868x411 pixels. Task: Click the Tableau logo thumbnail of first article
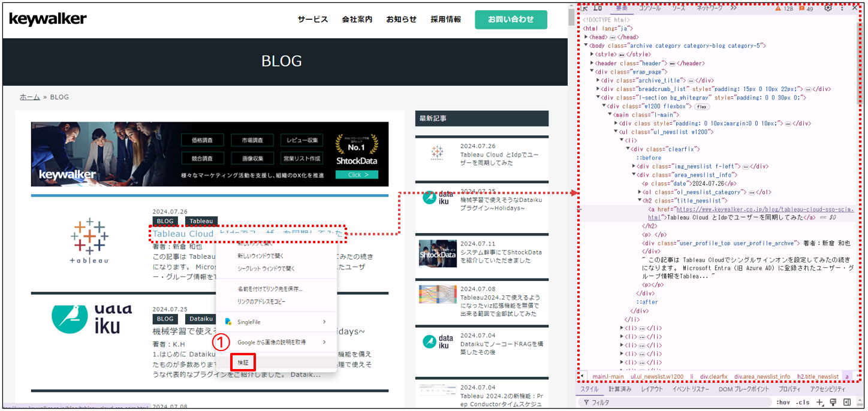[89, 240]
